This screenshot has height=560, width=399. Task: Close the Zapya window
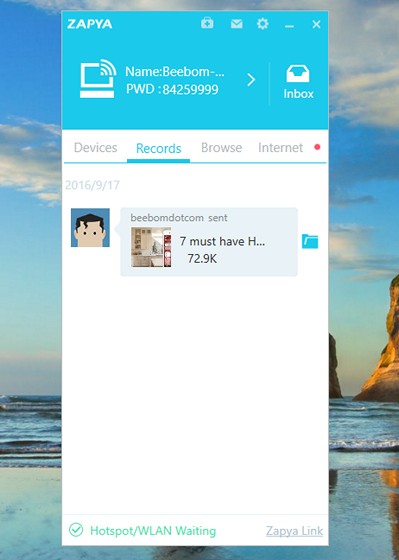point(316,24)
